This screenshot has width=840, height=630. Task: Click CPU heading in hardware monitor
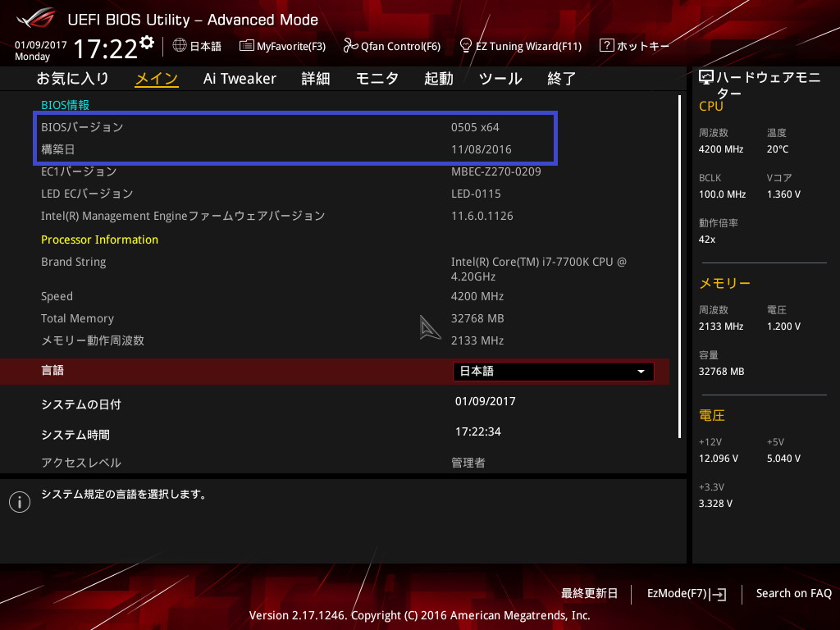coord(711,106)
